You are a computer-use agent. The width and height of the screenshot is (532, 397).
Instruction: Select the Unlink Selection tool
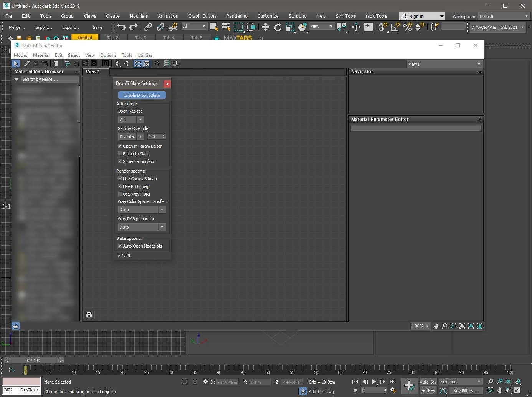pyautogui.click(x=160, y=27)
